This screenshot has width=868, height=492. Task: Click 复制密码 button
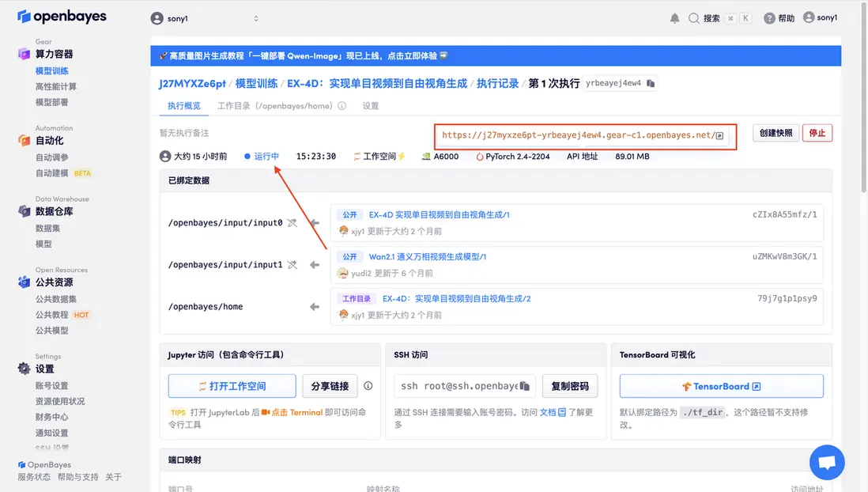pyautogui.click(x=570, y=386)
